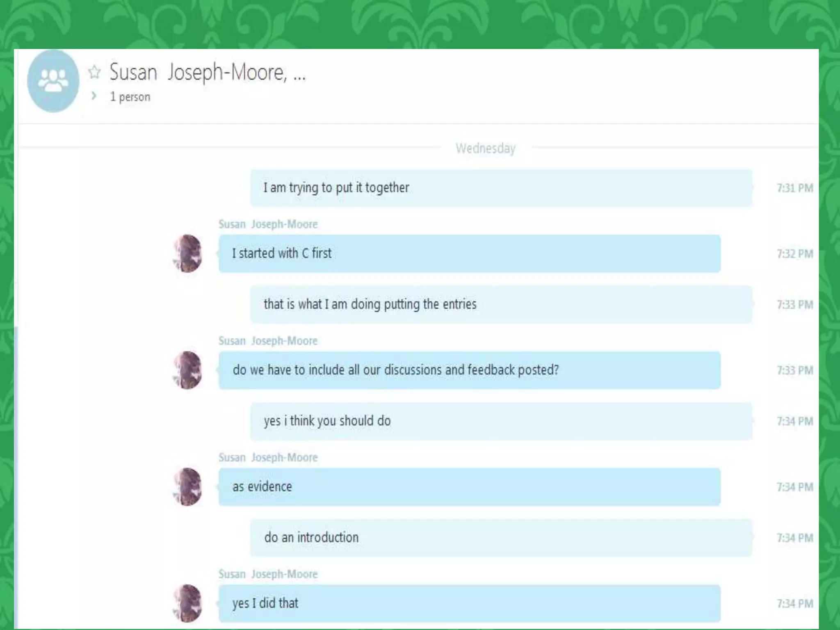This screenshot has height=630, width=840.
Task: Select the "include all our discussions" message
Action: (x=470, y=370)
